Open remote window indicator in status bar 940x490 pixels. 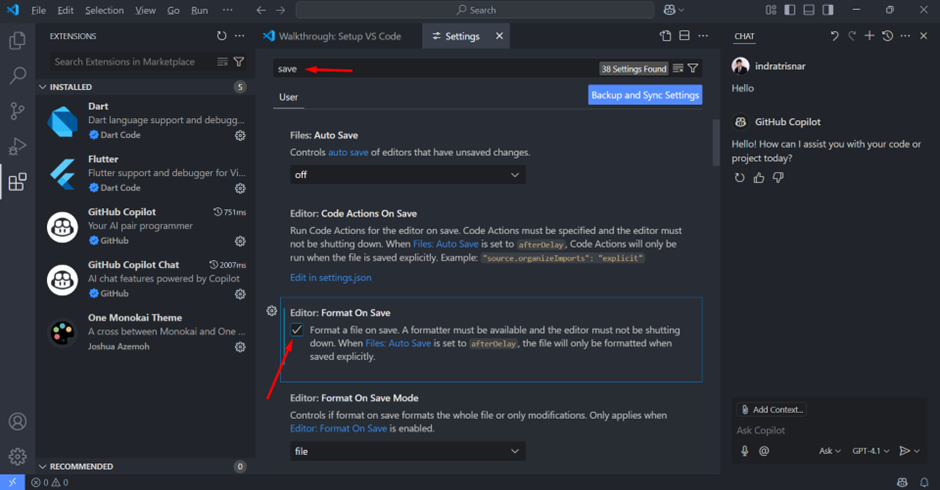click(13, 482)
